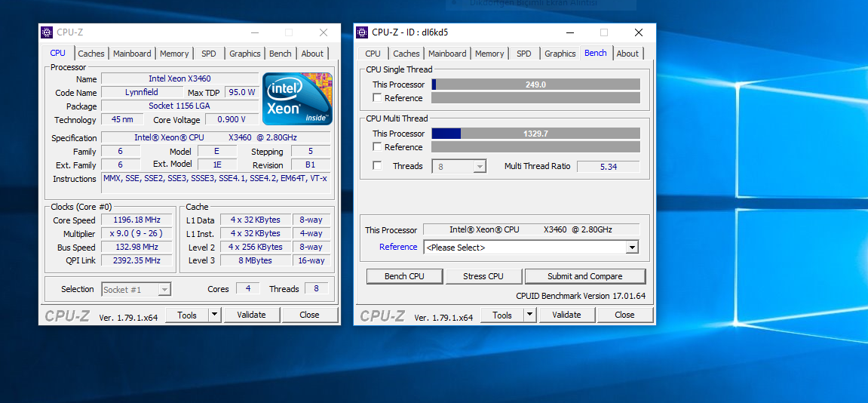
Task: Switch to Bench tab in left CPU-Z window
Action: click(x=280, y=54)
